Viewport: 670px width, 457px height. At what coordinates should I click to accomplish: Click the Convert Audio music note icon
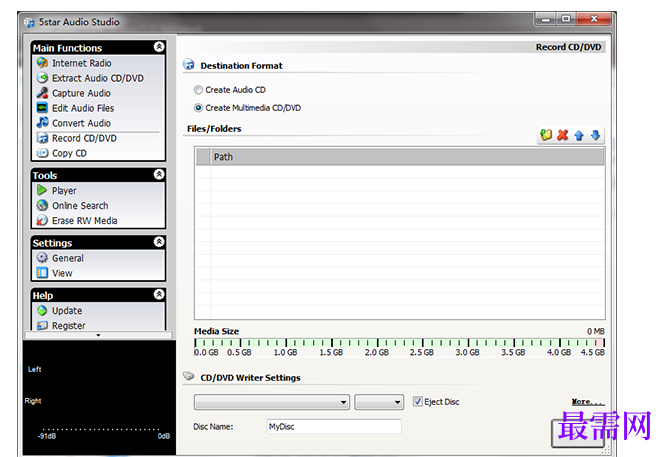[x=42, y=123]
